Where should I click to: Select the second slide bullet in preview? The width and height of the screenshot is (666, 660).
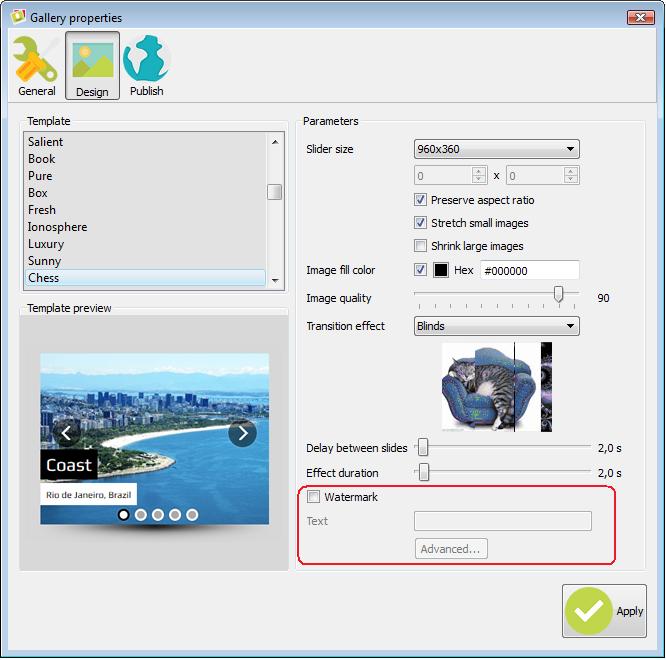141,515
